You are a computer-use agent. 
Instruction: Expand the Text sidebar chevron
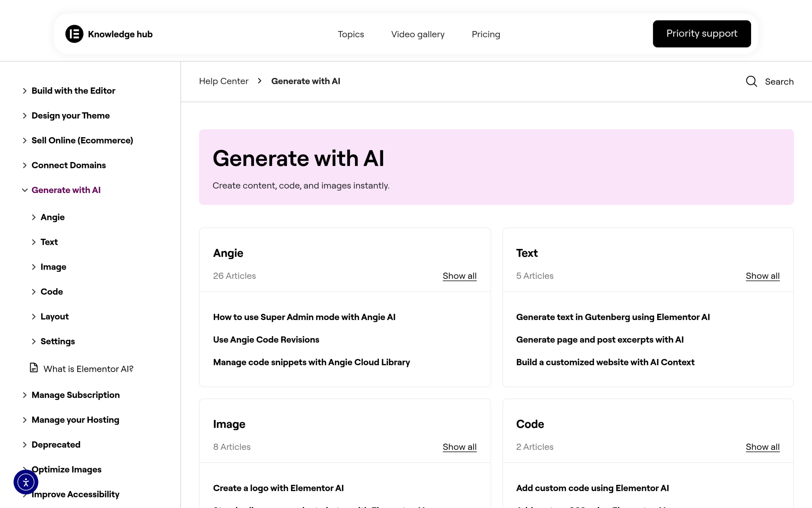click(x=34, y=242)
